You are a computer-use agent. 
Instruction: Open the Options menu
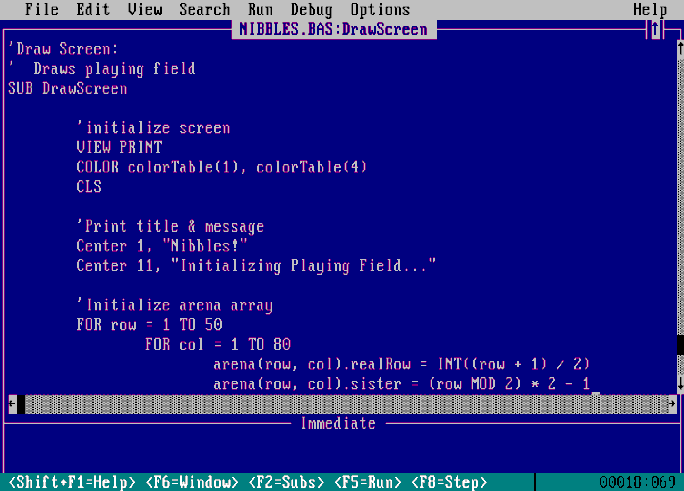click(380, 9)
